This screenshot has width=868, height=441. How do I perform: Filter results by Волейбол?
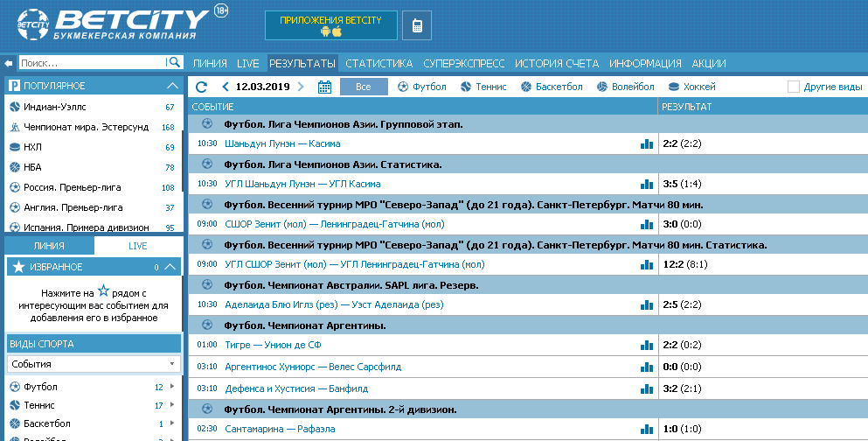626,87
